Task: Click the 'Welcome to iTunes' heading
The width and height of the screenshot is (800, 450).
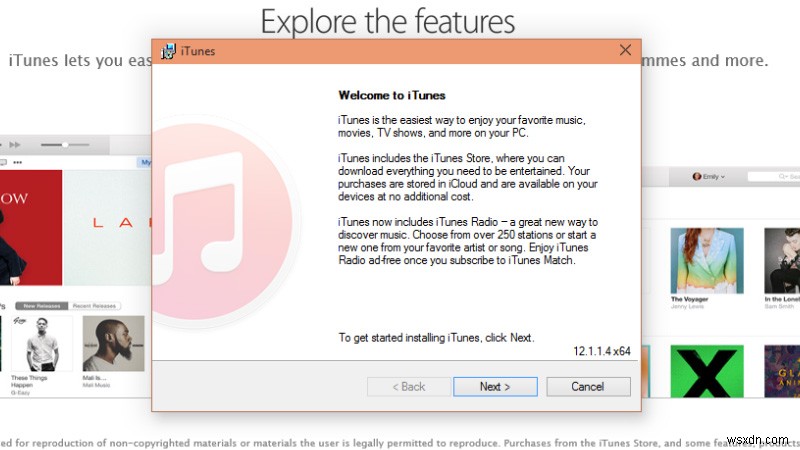Action: click(392, 95)
